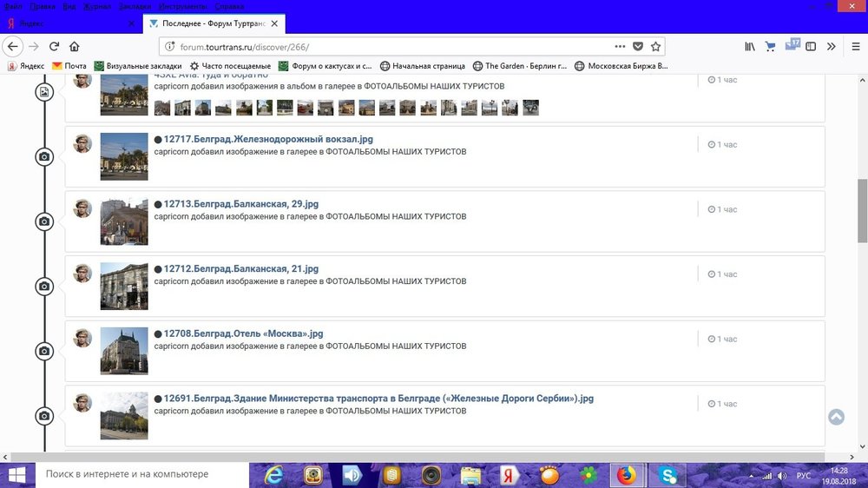The height and width of the screenshot is (488, 868).
Task: Open 12717.Белград.Железнодорожный вокзал.jpg link
Action: (x=268, y=139)
